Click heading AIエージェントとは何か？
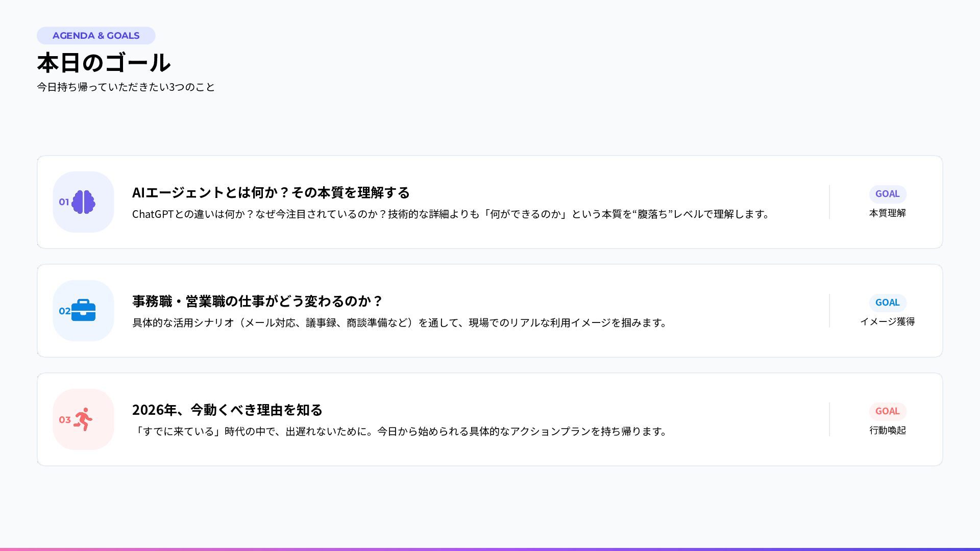 pyautogui.click(x=271, y=193)
